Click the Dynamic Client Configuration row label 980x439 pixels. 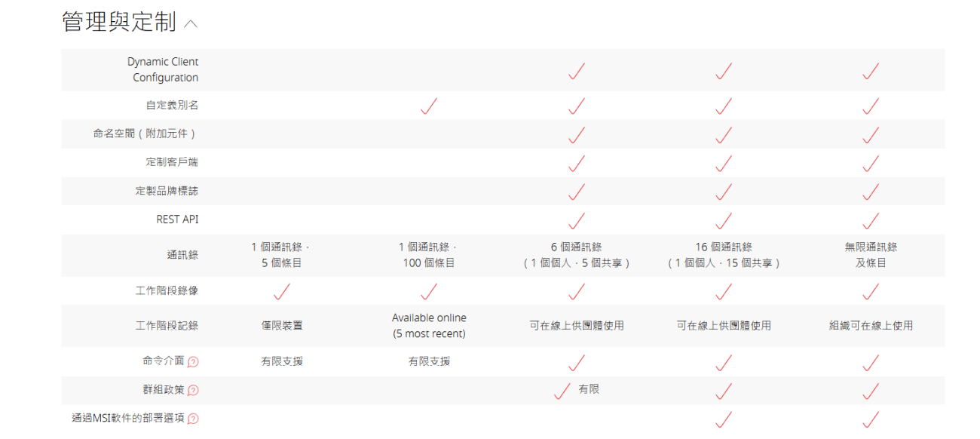click(163, 69)
